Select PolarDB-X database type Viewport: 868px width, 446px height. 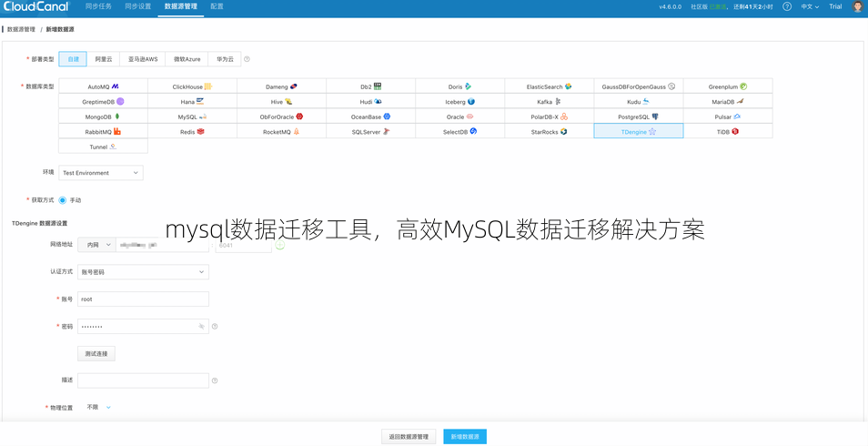550,116
